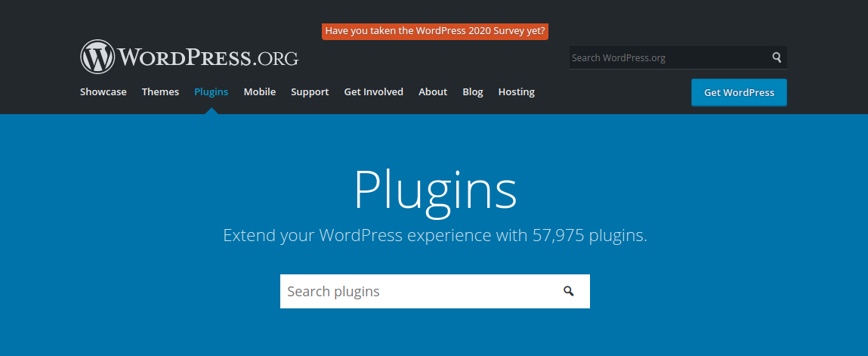Click the magnifier icon in WordPress.org search
The image size is (868, 356).
(777, 57)
